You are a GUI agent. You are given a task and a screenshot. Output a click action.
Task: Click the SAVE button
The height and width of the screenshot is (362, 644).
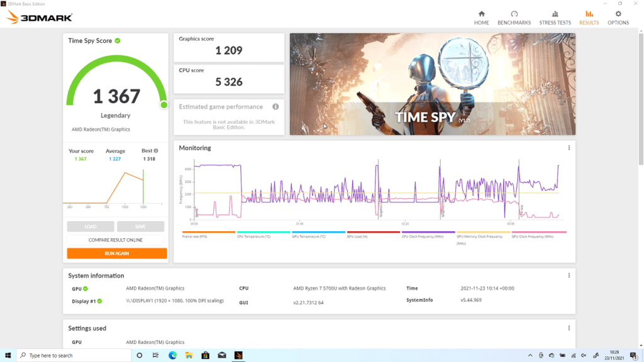(140, 226)
